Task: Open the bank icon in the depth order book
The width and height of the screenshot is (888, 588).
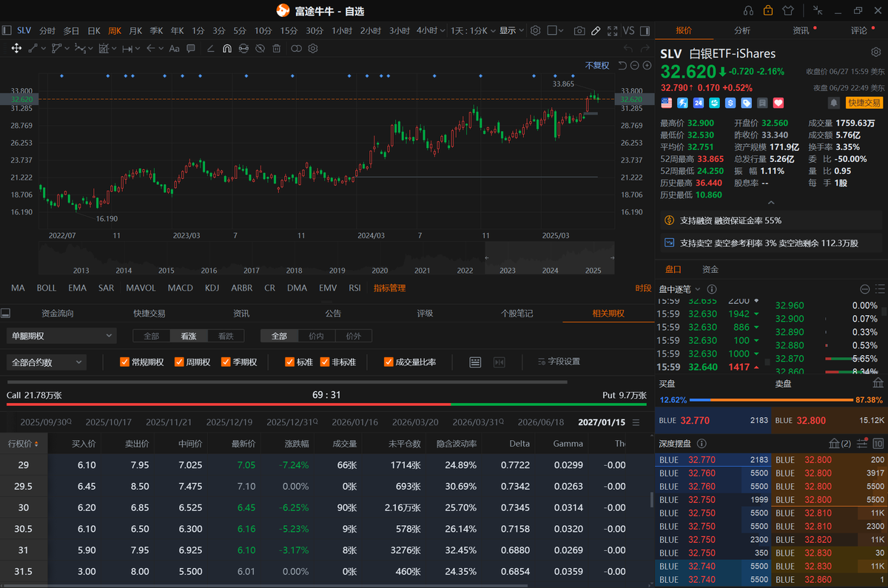Action: pos(833,443)
